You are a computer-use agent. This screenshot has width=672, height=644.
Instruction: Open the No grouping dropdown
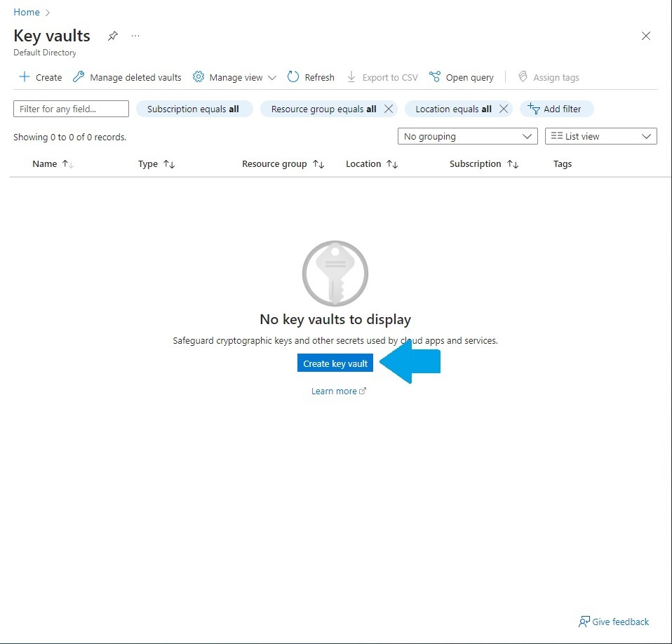click(468, 136)
